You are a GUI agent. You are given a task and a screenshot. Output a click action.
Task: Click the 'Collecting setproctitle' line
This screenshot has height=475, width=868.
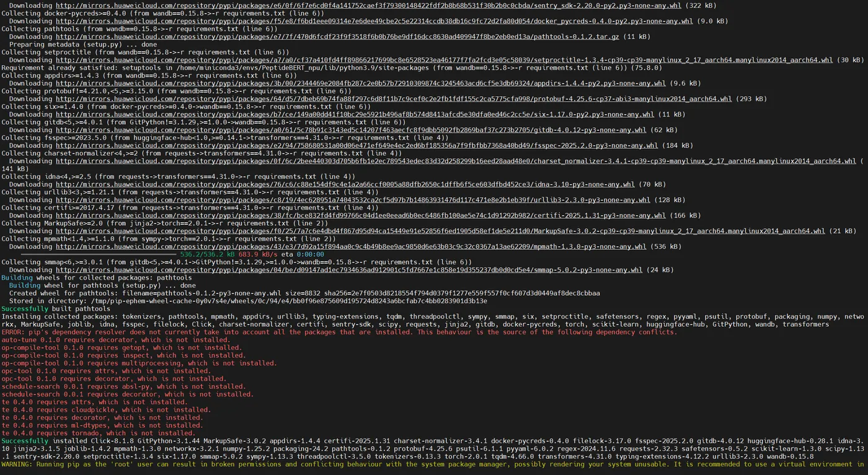[146, 53]
